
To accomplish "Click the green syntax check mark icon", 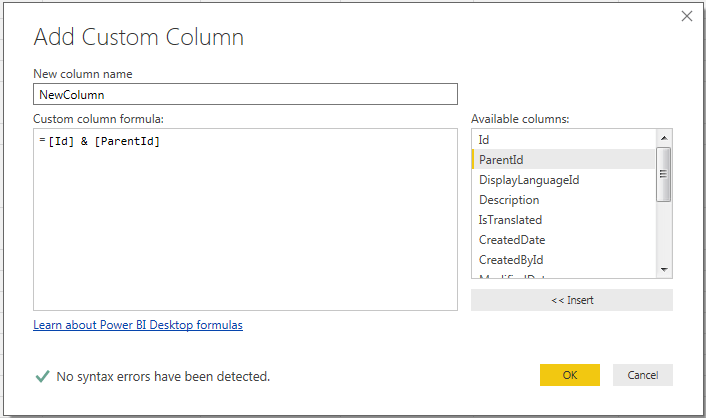I will 42,376.
